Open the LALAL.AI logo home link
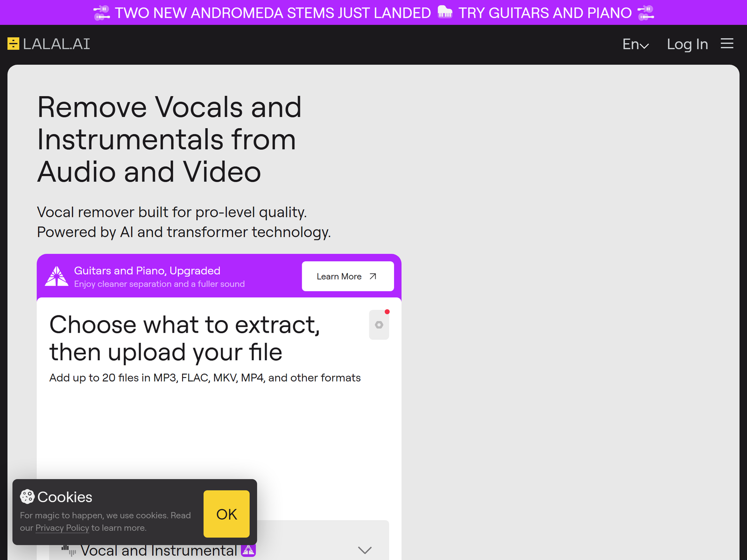The width and height of the screenshot is (747, 560). [49, 44]
